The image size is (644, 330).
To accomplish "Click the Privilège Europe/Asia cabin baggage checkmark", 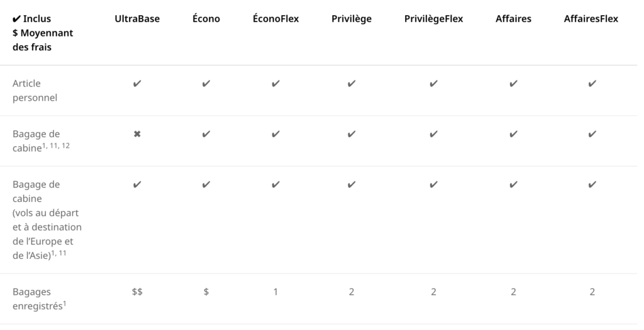I will coord(352,184).
